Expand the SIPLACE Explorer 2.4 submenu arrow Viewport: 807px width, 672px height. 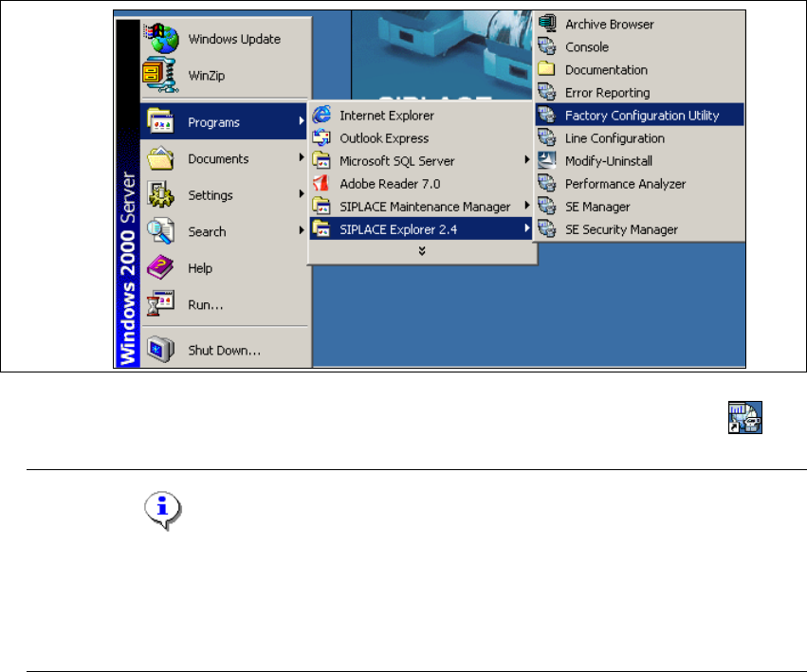point(527,227)
